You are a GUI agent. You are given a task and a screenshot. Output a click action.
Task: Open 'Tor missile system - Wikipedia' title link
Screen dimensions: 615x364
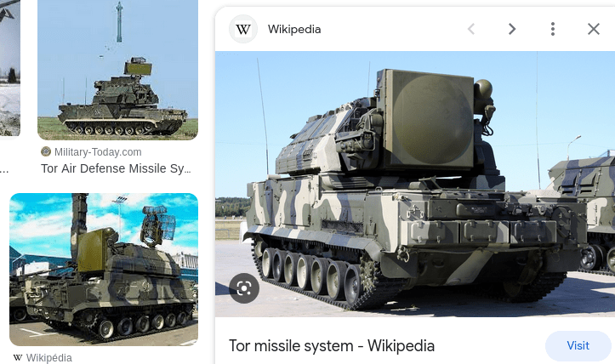[332, 346]
